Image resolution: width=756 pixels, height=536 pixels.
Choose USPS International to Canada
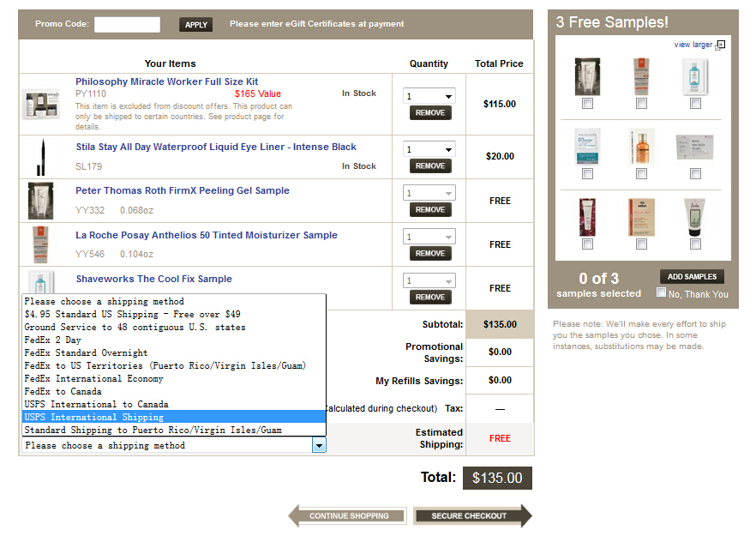pos(174,404)
